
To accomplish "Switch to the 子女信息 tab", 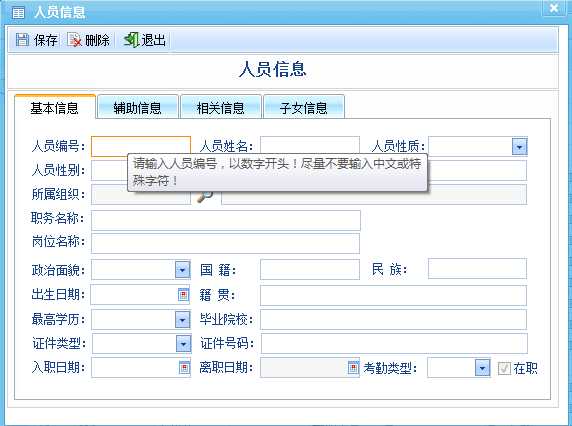I will click(x=304, y=107).
